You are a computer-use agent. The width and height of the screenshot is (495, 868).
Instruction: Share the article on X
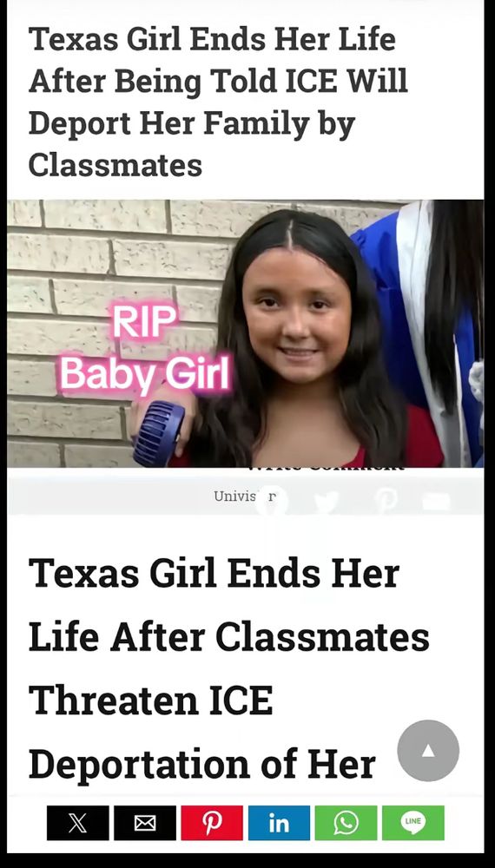click(x=77, y=823)
